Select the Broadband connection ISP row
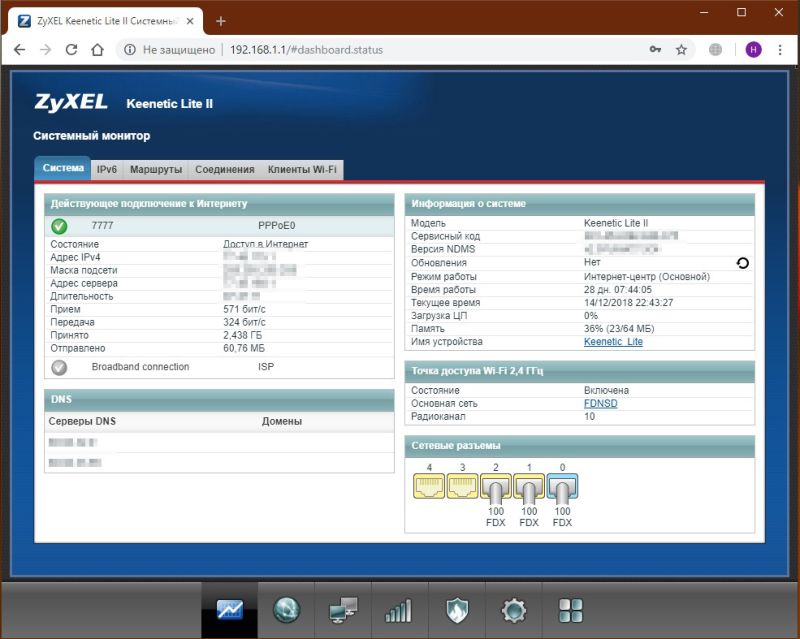Image resolution: width=800 pixels, height=639 pixels. click(x=219, y=367)
